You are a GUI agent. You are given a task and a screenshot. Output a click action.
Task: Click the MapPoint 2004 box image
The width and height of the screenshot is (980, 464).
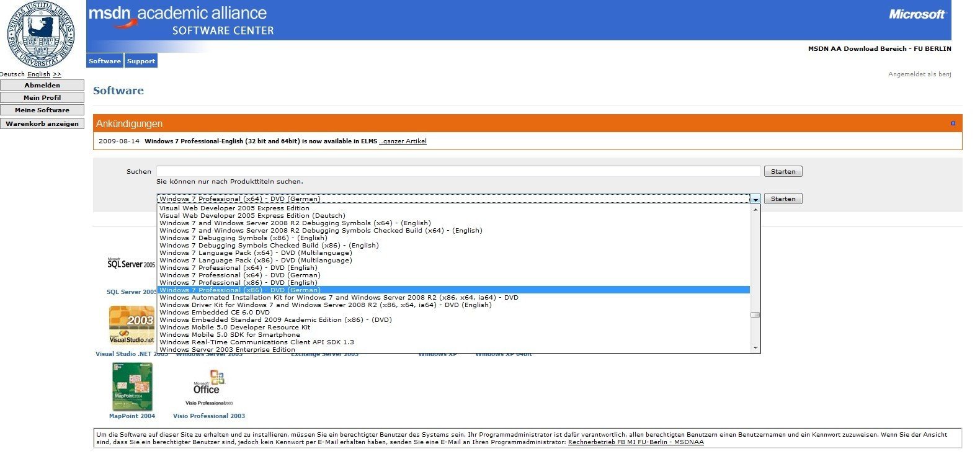tap(132, 387)
